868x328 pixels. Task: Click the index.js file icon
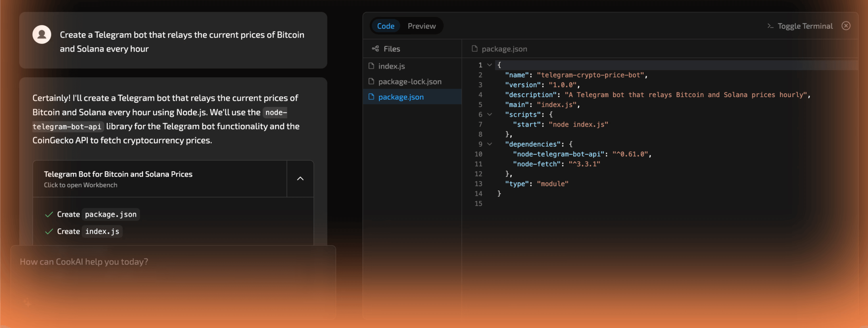coord(371,66)
